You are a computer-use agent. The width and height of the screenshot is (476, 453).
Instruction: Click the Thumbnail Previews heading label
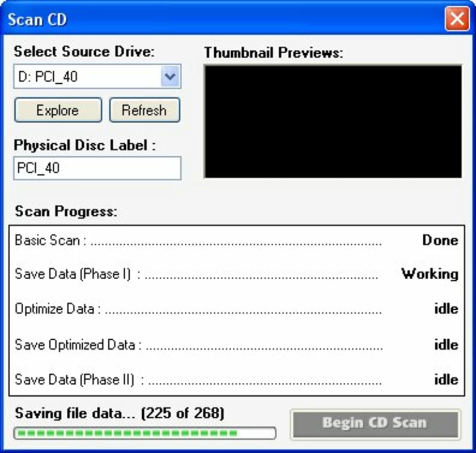pyautogui.click(x=274, y=53)
